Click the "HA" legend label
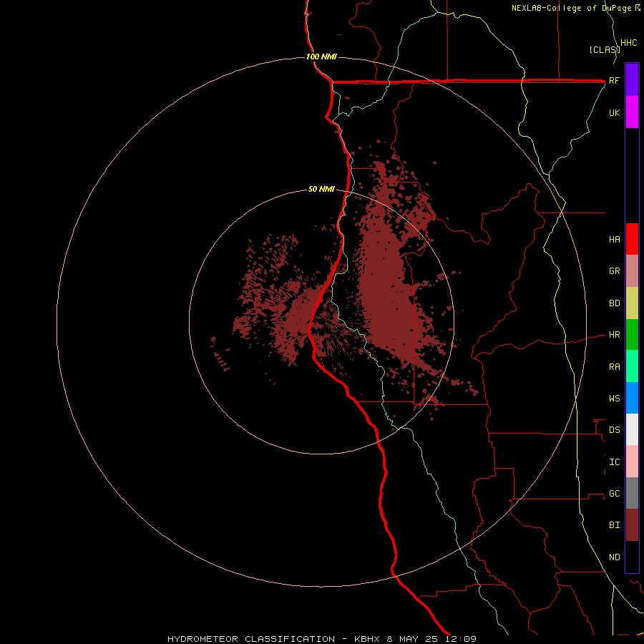 [x=614, y=240]
